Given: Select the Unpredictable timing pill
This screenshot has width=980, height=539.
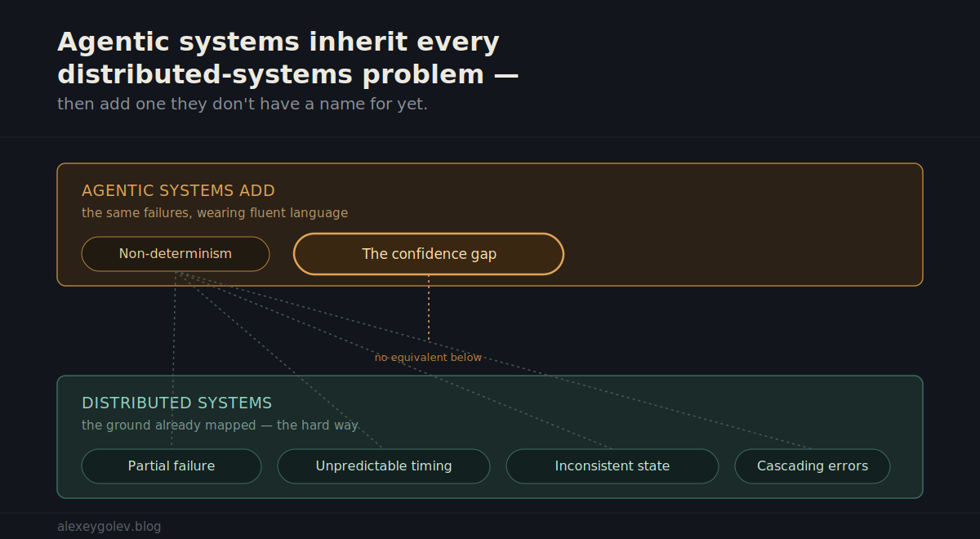Looking at the screenshot, I should pyautogui.click(x=384, y=466).
